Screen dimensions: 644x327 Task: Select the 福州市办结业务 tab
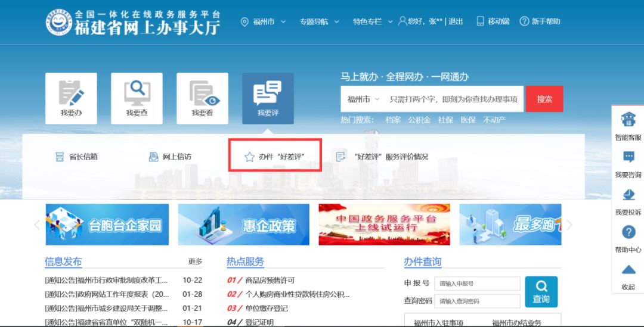(516, 323)
